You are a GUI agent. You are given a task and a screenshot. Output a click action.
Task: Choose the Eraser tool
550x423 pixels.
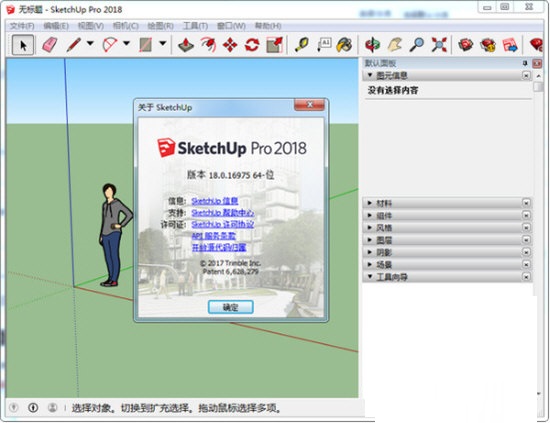click(x=50, y=45)
